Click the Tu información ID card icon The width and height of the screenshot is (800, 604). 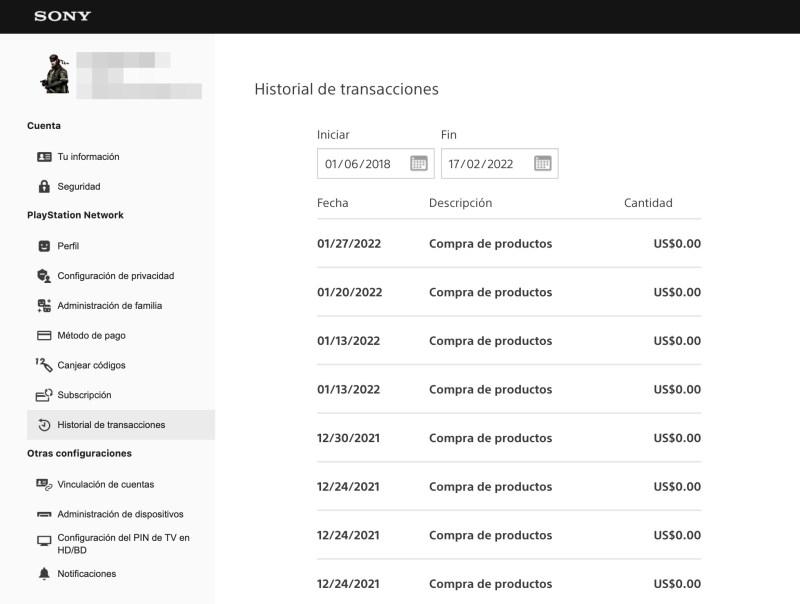tap(44, 157)
